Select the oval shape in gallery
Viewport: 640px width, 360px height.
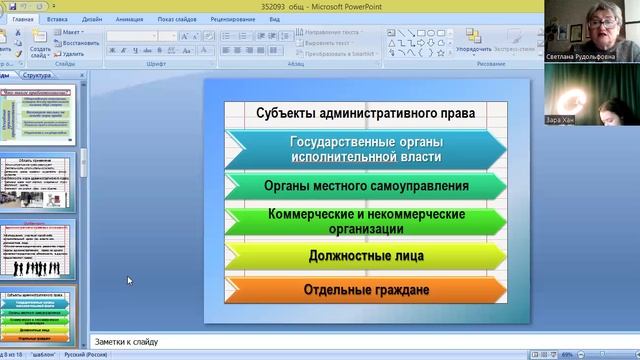431,33
